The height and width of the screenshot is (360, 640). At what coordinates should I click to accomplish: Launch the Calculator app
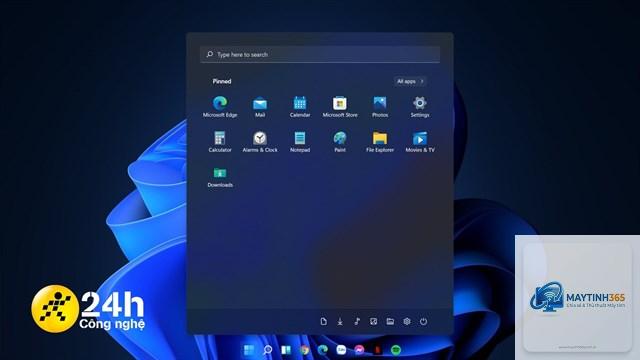(x=220, y=142)
